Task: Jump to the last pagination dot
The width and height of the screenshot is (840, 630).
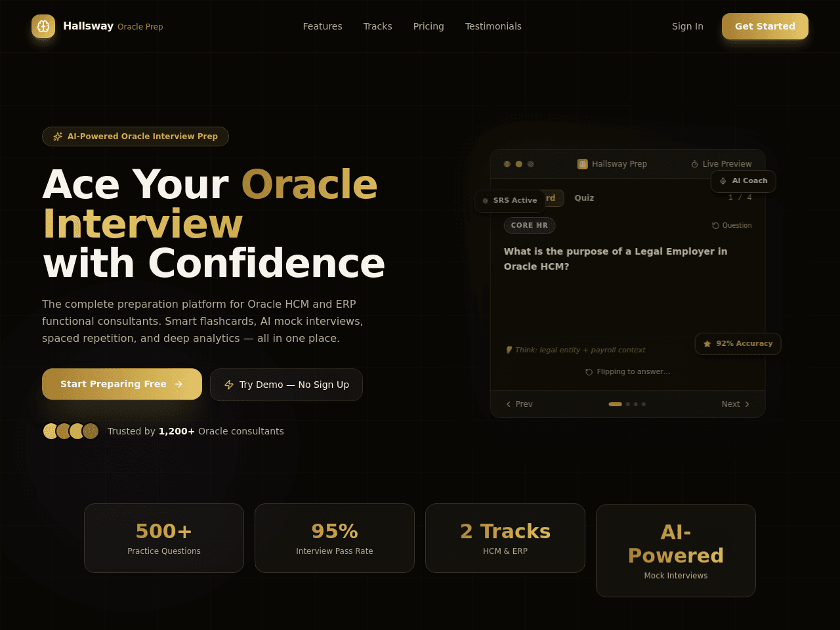Action: coord(644,404)
